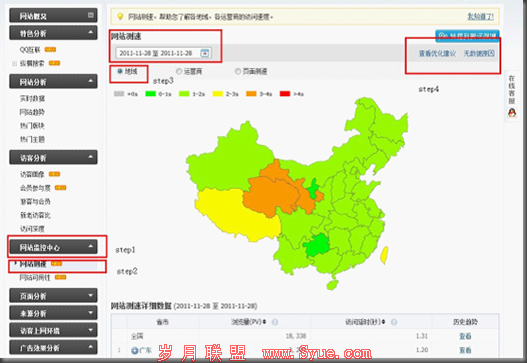Screen dimensions: 527x363
Task: Click the 省市 column header
Action: [x=163, y=322]
